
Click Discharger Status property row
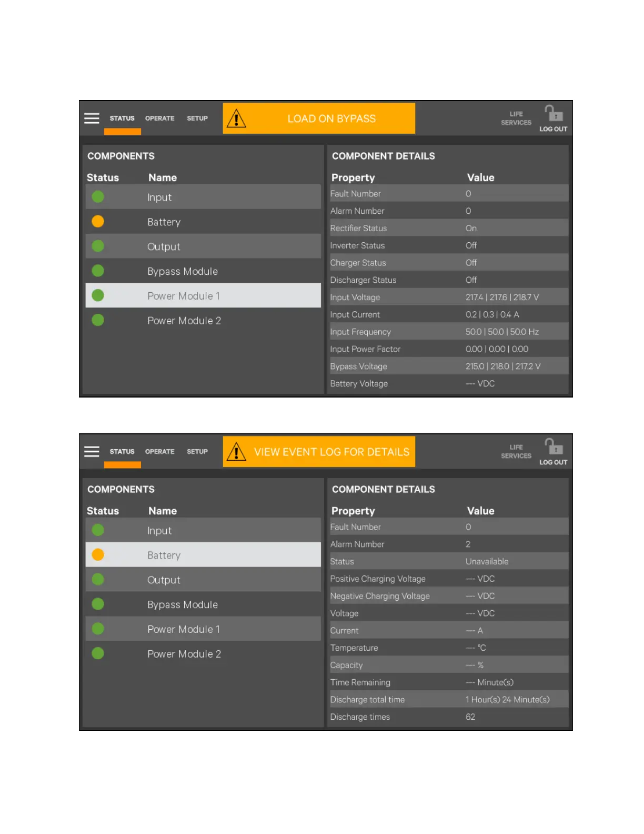448,280
